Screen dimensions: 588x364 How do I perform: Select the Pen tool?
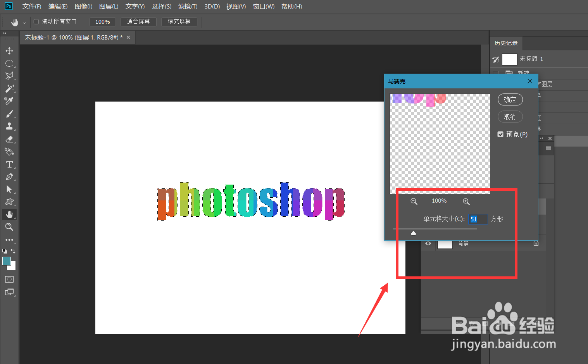pyautogui.click(x=9, y=177)
